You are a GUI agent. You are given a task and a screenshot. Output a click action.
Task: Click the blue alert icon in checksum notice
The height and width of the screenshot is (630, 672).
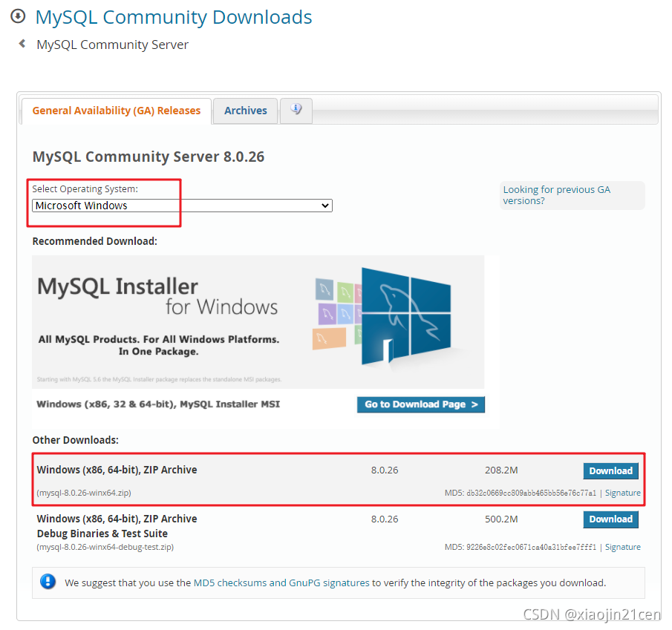[48, 582]
